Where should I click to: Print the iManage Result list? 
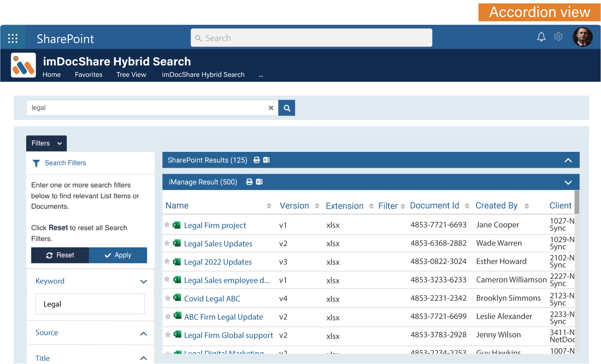tap(249, 182)
